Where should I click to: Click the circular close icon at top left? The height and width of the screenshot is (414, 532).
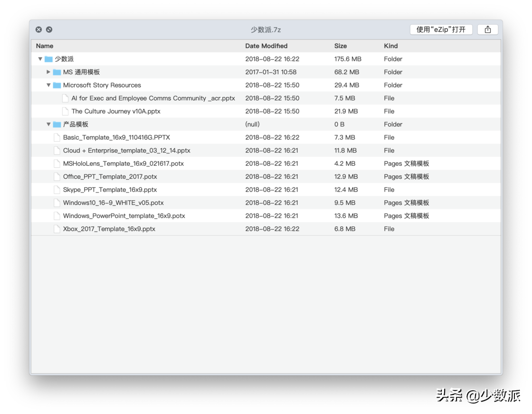click(38, 29)
